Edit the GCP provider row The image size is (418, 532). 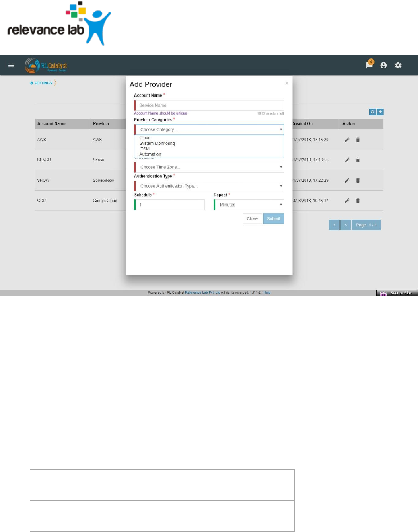click(x=347, y=201)
